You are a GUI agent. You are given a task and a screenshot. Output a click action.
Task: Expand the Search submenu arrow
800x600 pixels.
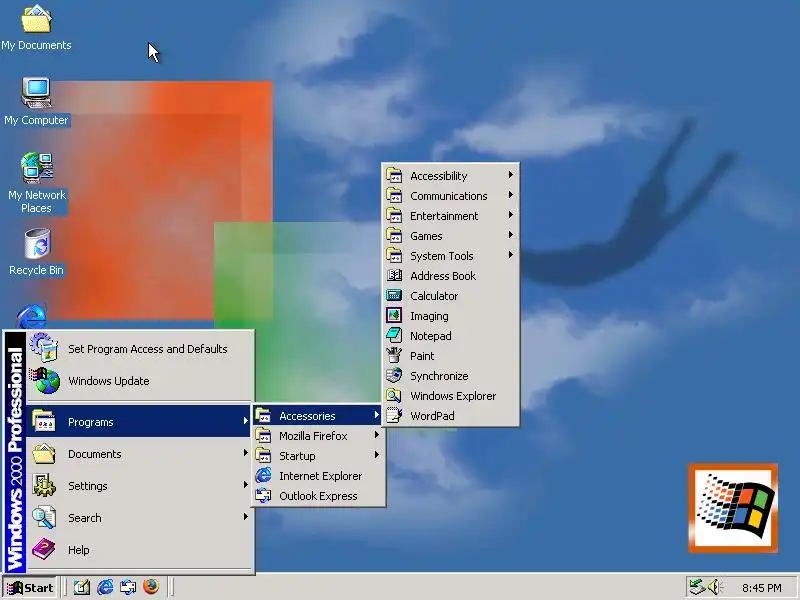point(245,517)
